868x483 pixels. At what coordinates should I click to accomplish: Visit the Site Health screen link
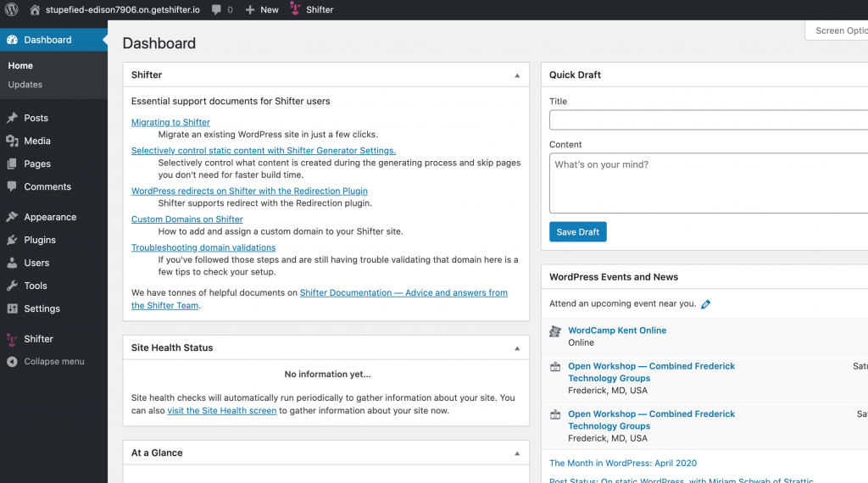(222, 410)
